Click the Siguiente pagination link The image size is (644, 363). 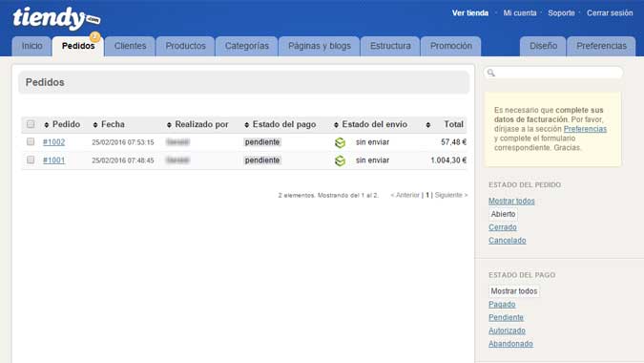[451, 195]
